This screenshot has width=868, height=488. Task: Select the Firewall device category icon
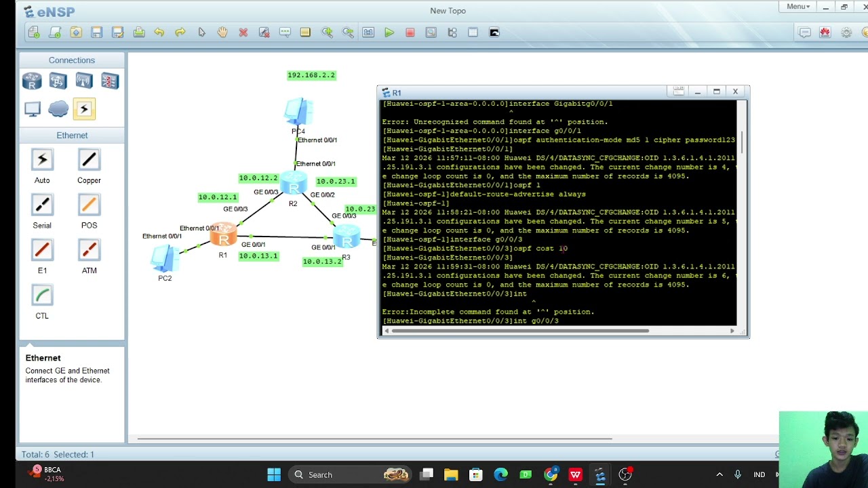(x=110, y=81)
